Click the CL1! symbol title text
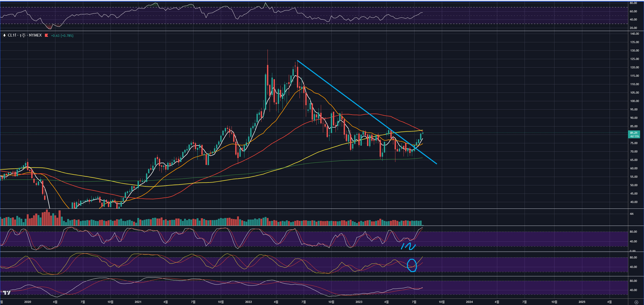 click(12, 35)
